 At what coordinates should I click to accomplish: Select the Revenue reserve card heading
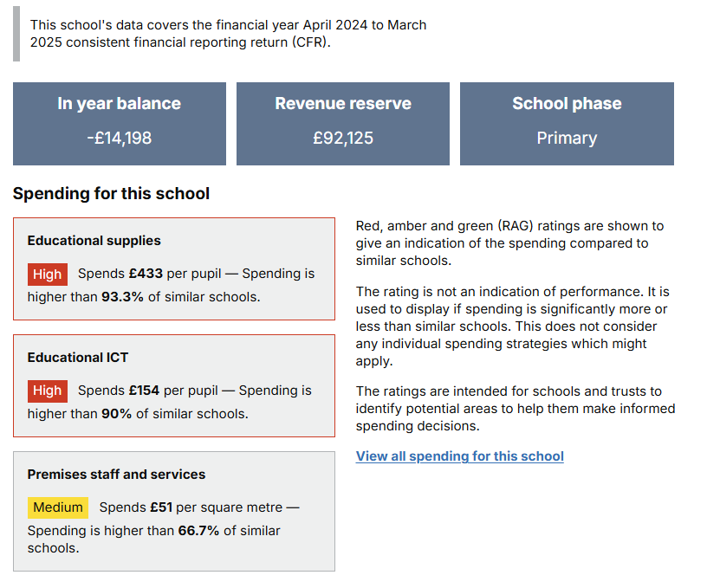point(343,104)
